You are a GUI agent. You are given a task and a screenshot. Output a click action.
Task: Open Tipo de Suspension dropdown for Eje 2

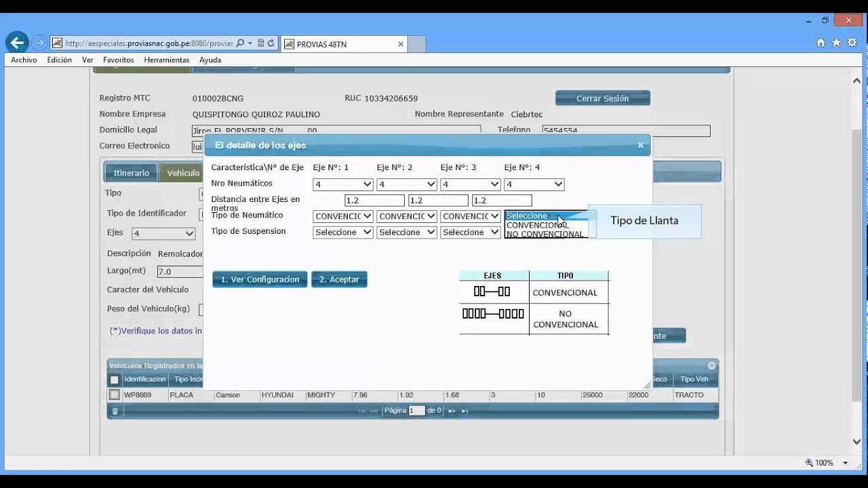click(x=407, y=232)
